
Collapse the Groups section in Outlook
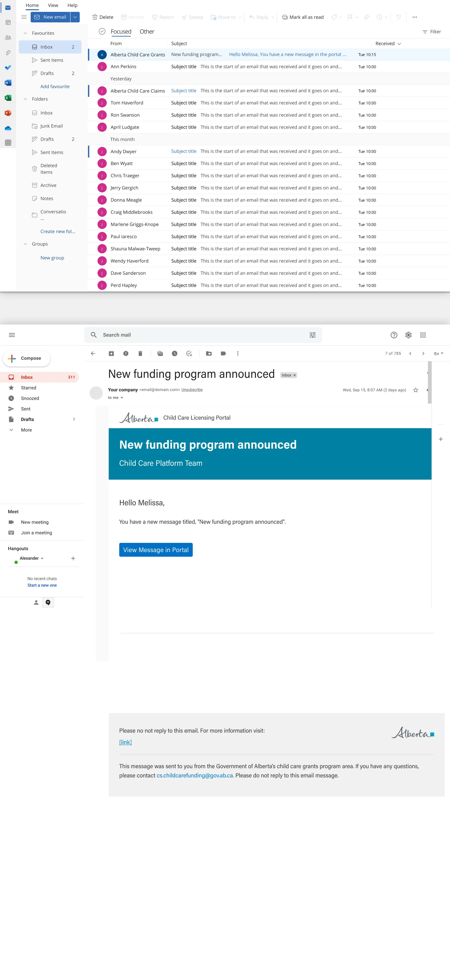(25, 244)
